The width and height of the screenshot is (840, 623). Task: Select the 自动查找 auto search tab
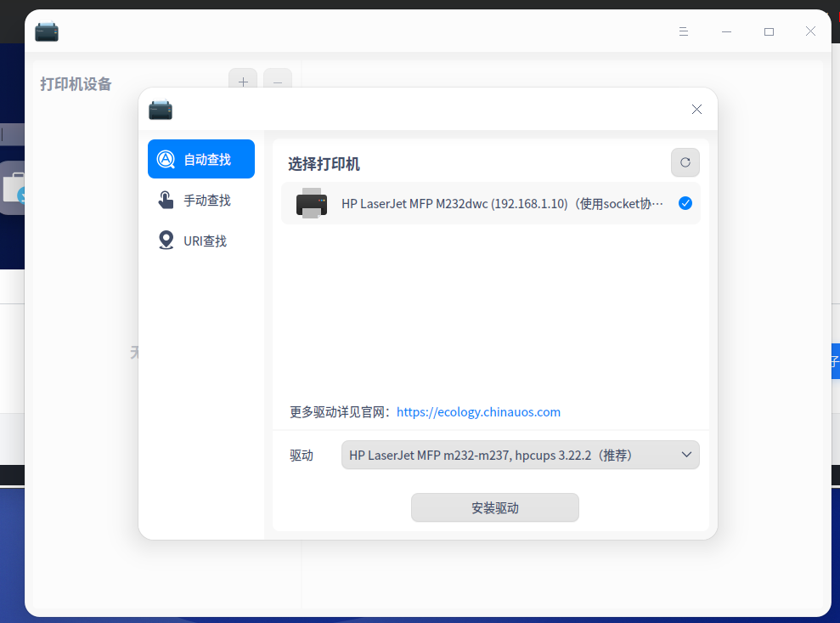point(201,159)
